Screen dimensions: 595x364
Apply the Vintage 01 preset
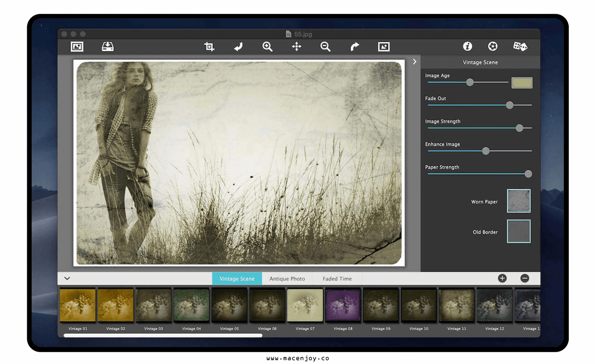[78, 306]
